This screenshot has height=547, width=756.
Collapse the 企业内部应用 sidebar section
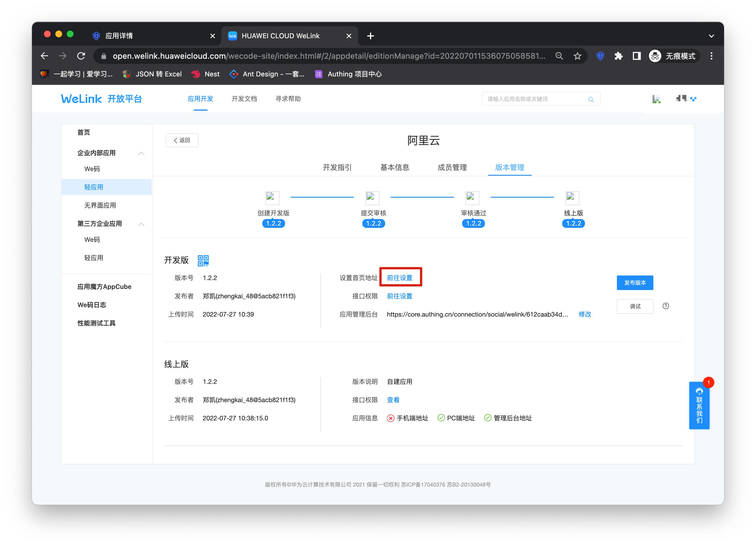[141, 153]
